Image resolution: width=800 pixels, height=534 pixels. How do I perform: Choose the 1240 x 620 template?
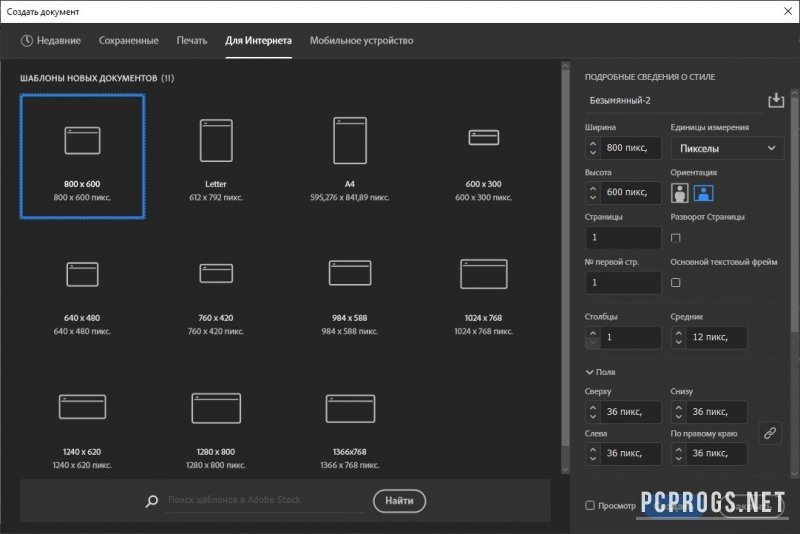[x=82, y=431]
